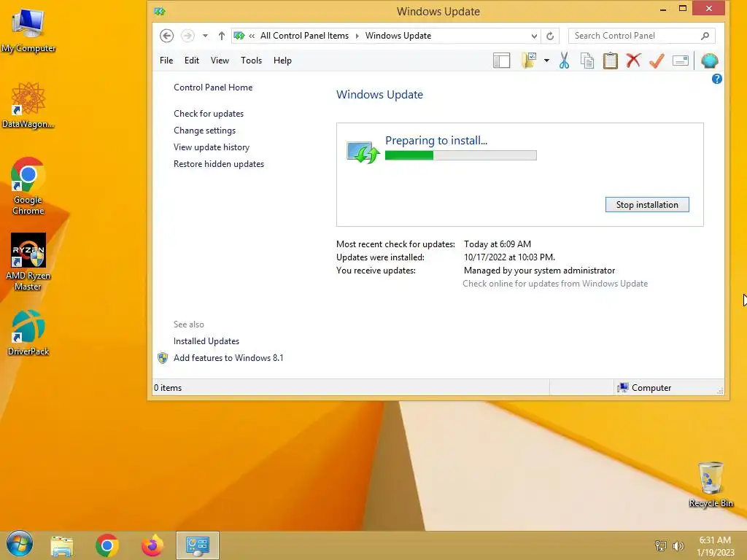The width and height of the screenshot is (747, 560).
Task: Click the volume speaker tray icon
Action: 678,545
